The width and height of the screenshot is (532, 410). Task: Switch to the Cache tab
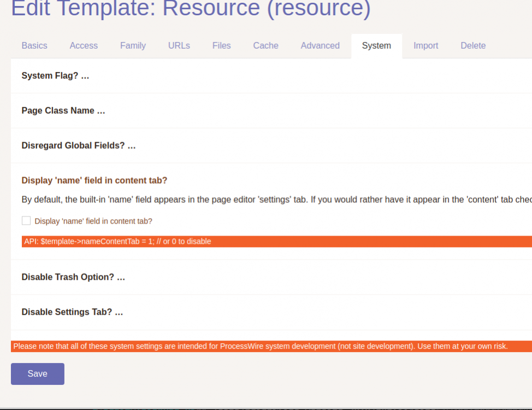[265, 46]
